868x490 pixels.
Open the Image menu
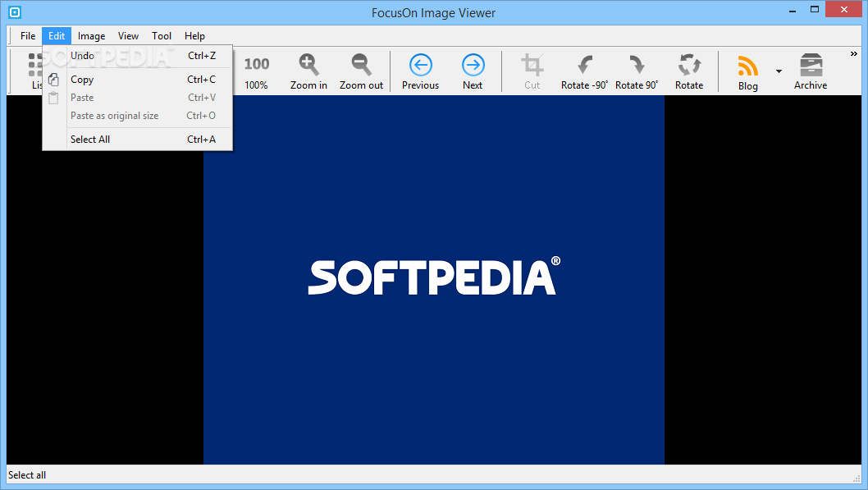91,36
